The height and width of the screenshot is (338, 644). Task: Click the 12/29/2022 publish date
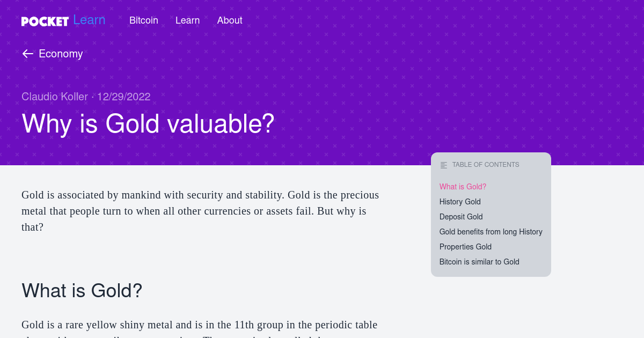pyautogui.click(x=123, y=97)
